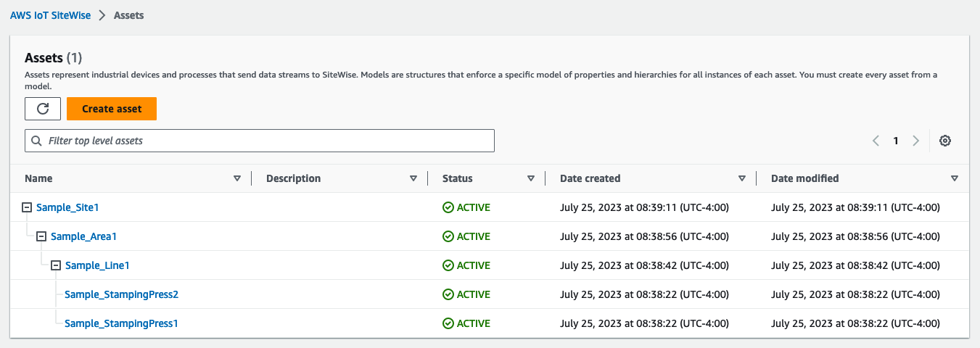Collapse the Sample_Line1 tree node
Screen dimensions: 980x348
[x=56, y=265]
